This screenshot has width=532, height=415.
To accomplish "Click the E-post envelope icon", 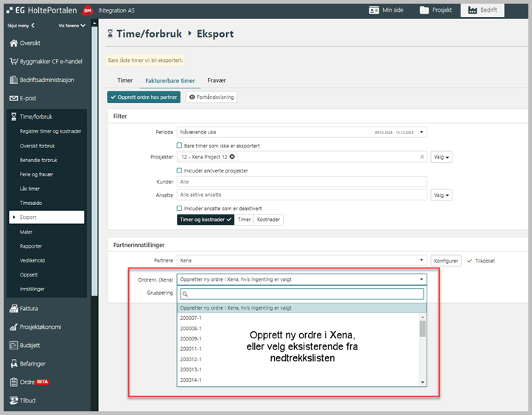I will point(13,98).
